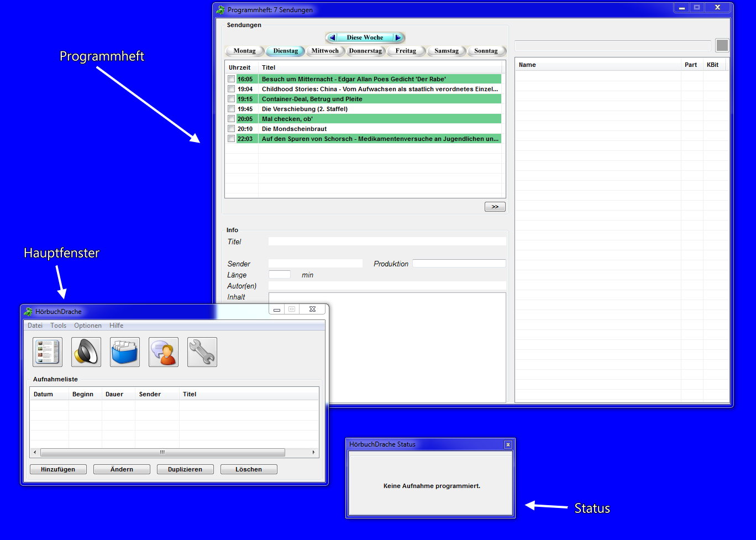Open the Datei menu
Image resolution: width=756 pixels, height=540 pixels.
click(x=35, y=326)
